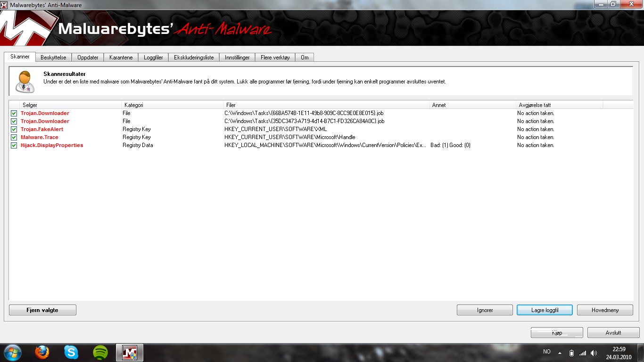Click the Fjern valgte button
644x362 pixels.
(42, 310)
